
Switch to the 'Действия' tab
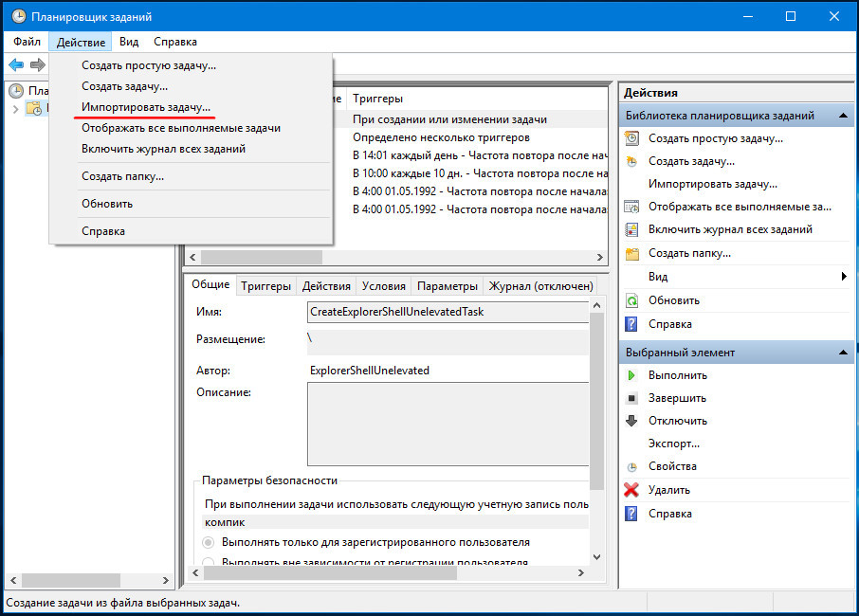326,286
